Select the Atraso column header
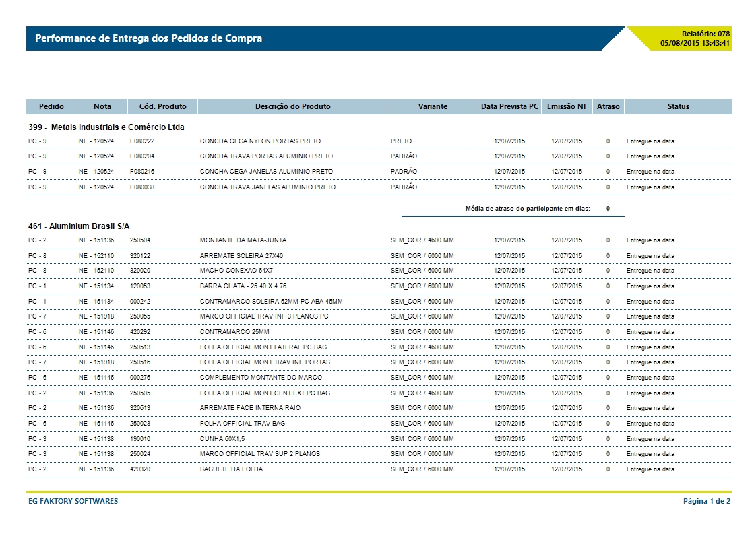 point(608,106)
